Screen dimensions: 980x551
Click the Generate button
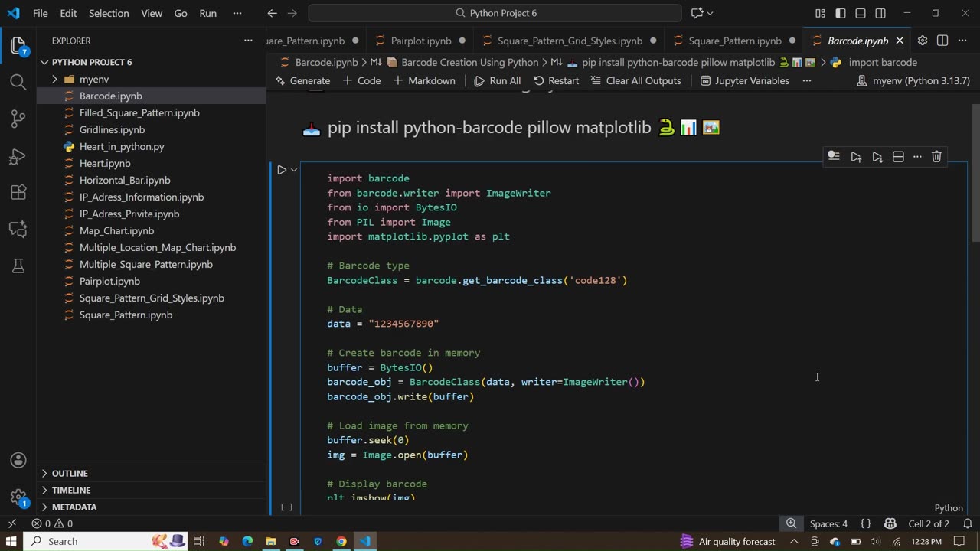pyautogui.click(x=303, y=80)
